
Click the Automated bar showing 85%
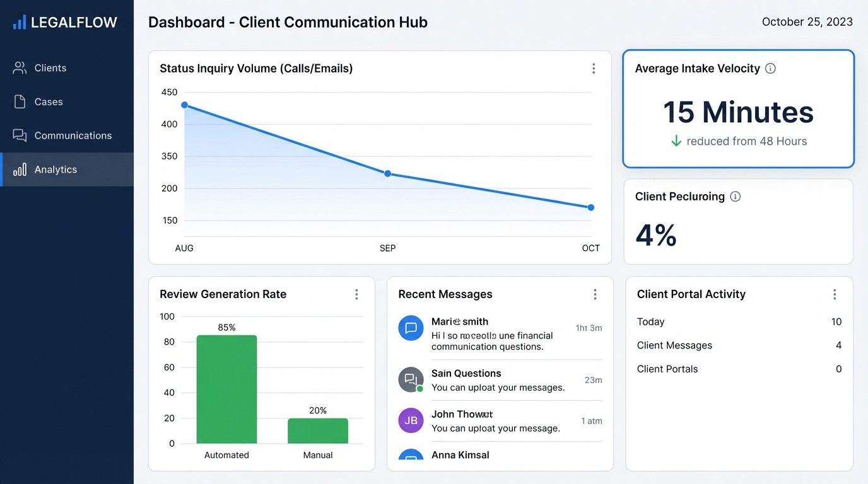tap(226, 389)
